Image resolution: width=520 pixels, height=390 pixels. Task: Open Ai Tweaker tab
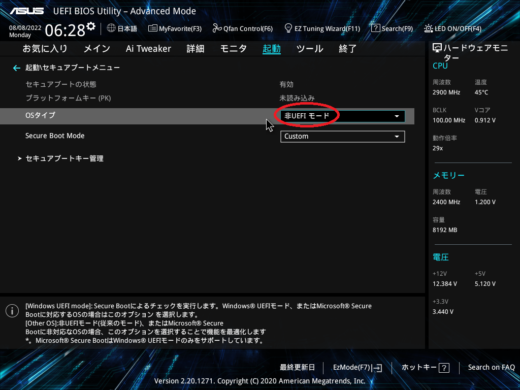[x=148, y=49]
